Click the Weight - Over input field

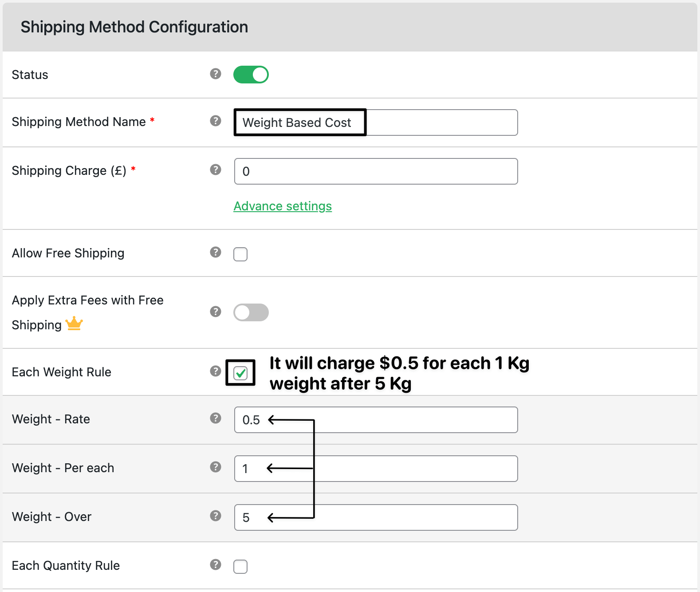376,517
